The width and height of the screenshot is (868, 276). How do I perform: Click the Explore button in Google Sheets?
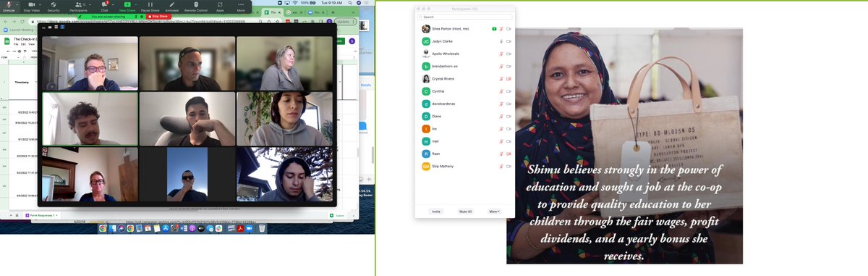[337, 216]
